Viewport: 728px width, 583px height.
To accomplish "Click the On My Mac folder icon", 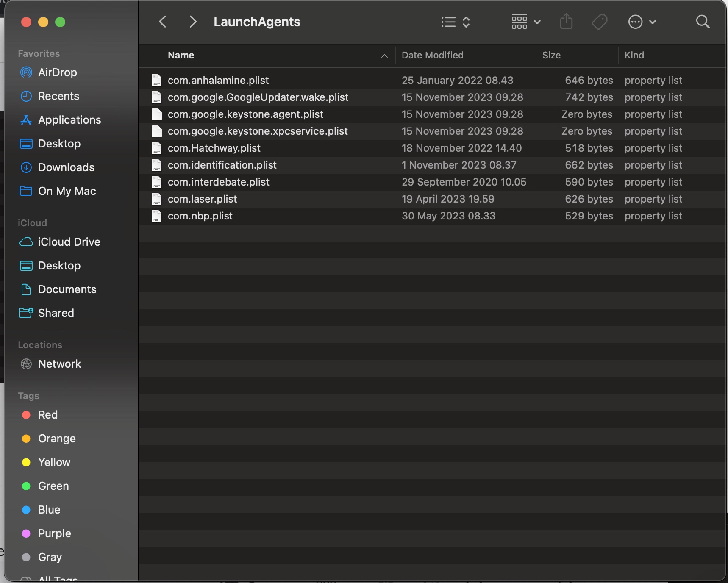I will (26, 191).
